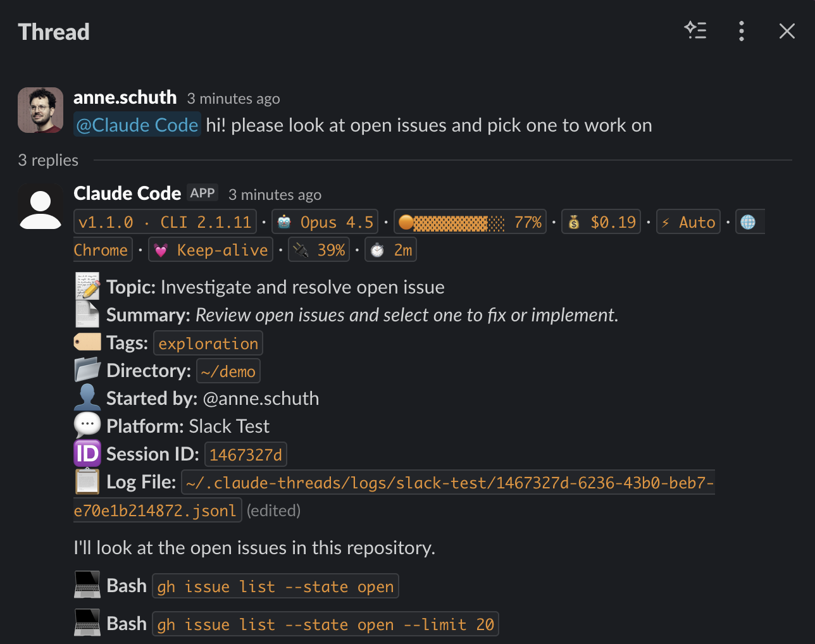Close the Thread panel
Viewport: 815px width, 644px height.
[x=787, y=31]
